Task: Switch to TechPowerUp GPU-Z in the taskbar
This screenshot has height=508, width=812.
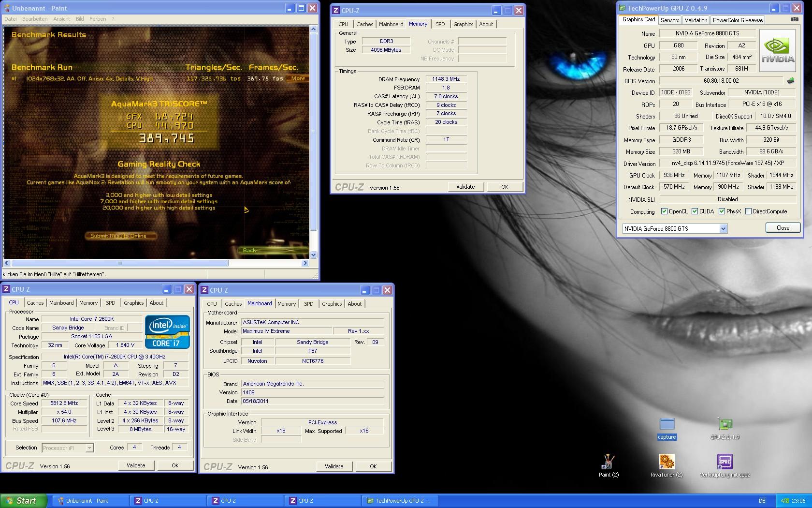Action: click(400, 501)
